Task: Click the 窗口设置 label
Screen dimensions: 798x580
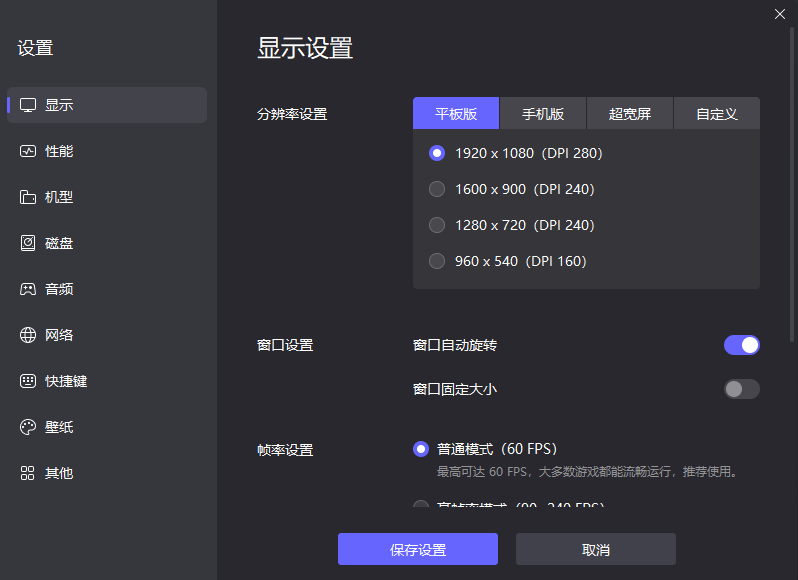Action: [x=285, y=345]
